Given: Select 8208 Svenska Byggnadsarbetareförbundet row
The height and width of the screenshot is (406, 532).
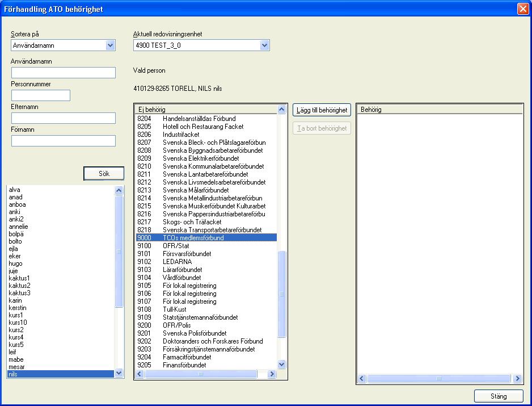Looking at the screenshot, I should [206, 150].
